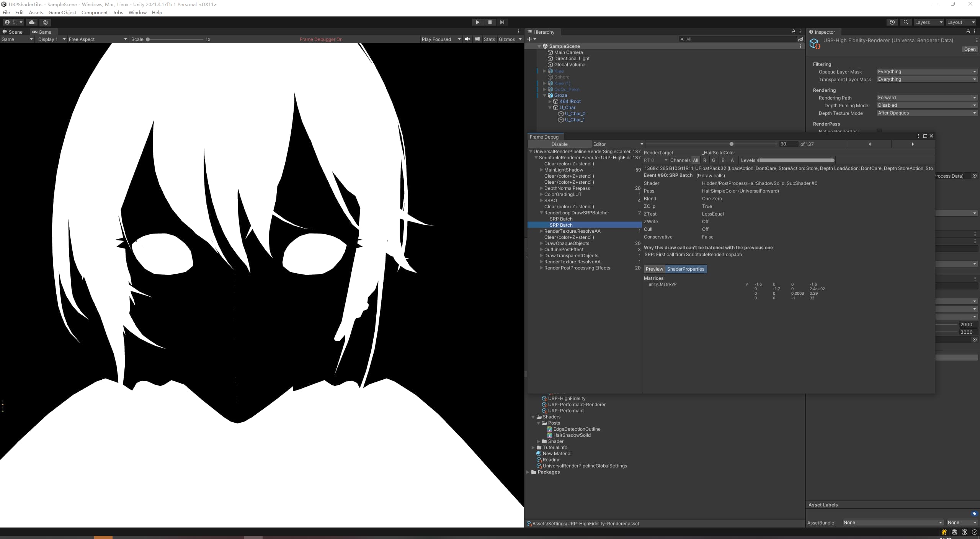This screenshot has height=539, width=980.
Task: Expand the MainLightShadow event group
Action: pyautogui.click(x=541, y=170)
